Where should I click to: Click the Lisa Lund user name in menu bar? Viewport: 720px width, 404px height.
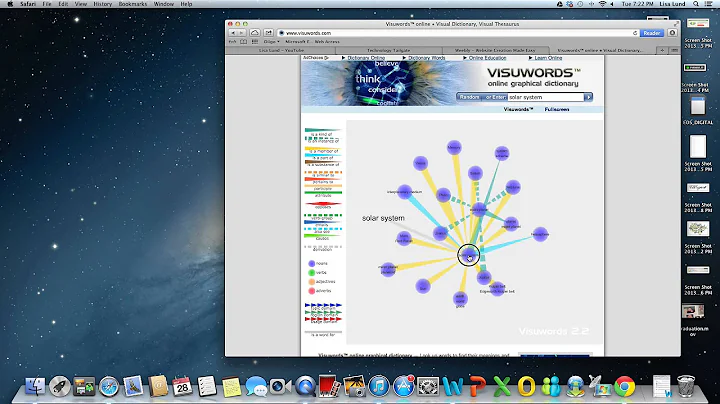tap(672, 4)
